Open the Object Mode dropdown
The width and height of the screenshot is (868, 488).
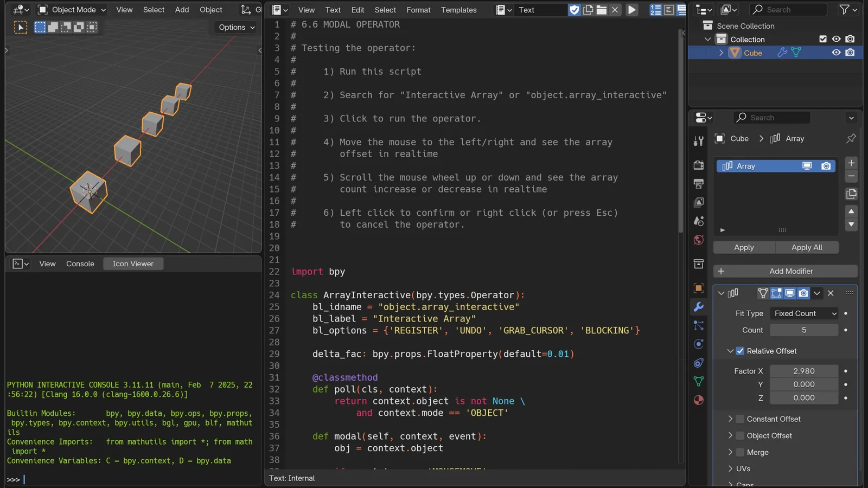click(x=71, y=9)
